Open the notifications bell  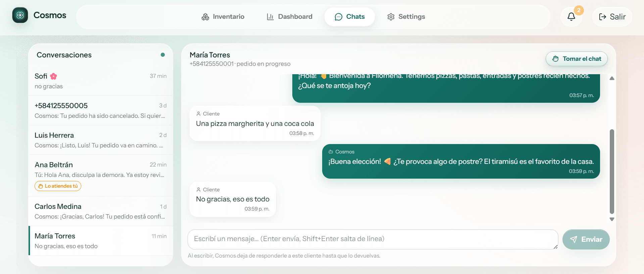click(571, 17)
